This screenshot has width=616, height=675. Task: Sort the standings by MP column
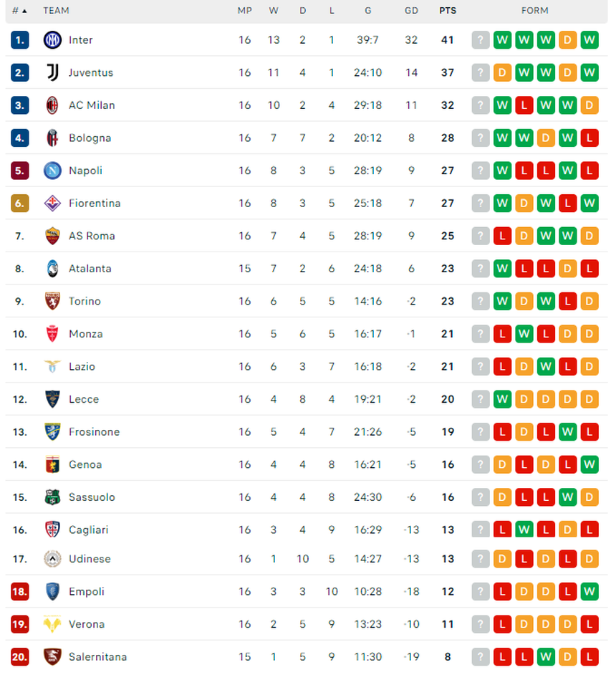pos(244,11)
